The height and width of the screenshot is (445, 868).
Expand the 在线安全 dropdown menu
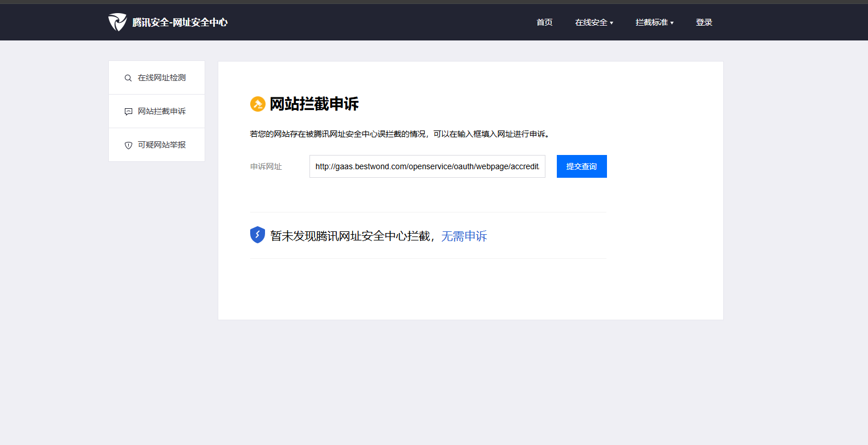click(x=594, y=22)
